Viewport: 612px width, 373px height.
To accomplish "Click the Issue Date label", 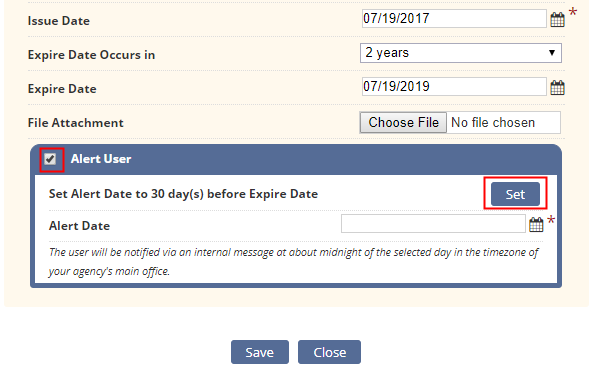I will [59, 21].
